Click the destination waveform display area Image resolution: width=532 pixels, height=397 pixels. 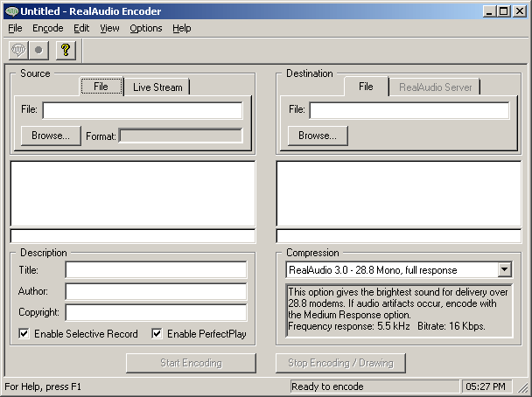point(399,193)
